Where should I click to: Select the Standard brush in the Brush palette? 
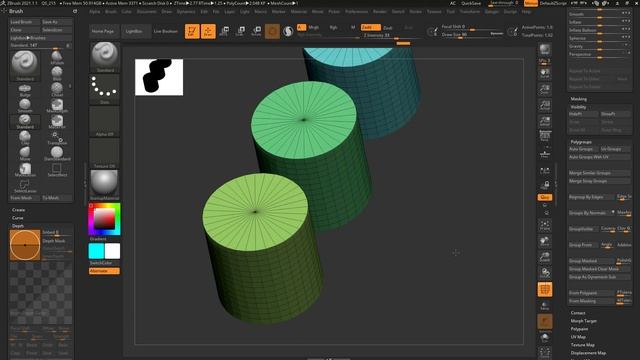(25, 122)
